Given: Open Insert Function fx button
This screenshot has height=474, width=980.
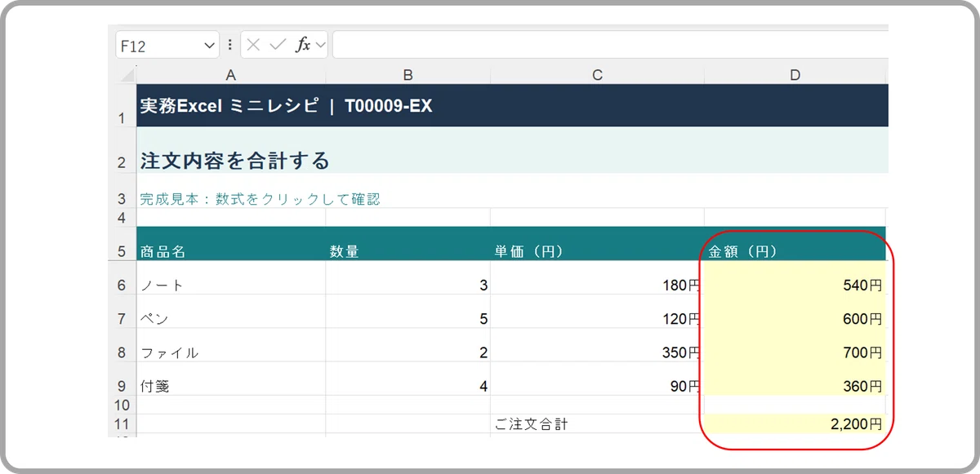Looking at the screenshot, I should click(302, 46).
